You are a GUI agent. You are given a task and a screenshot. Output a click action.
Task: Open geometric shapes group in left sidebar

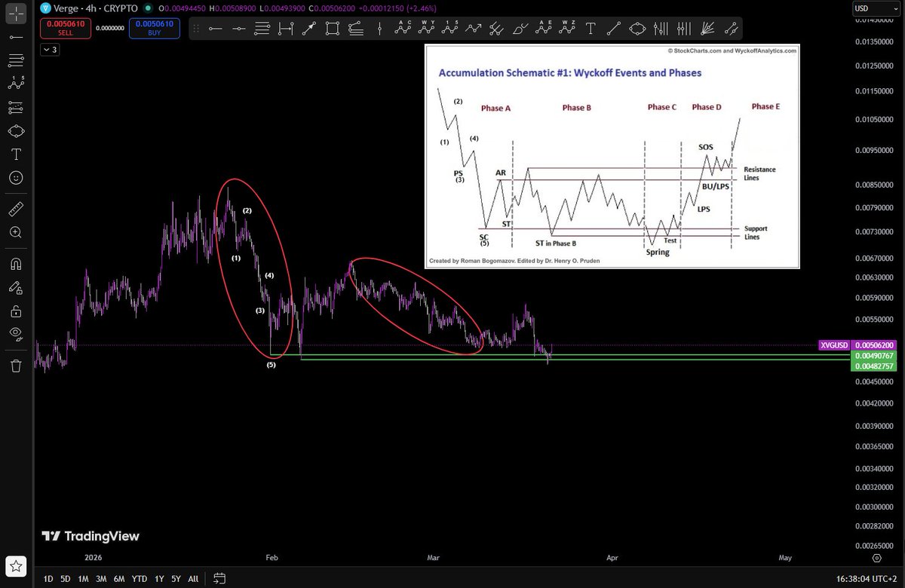point(15,130)
